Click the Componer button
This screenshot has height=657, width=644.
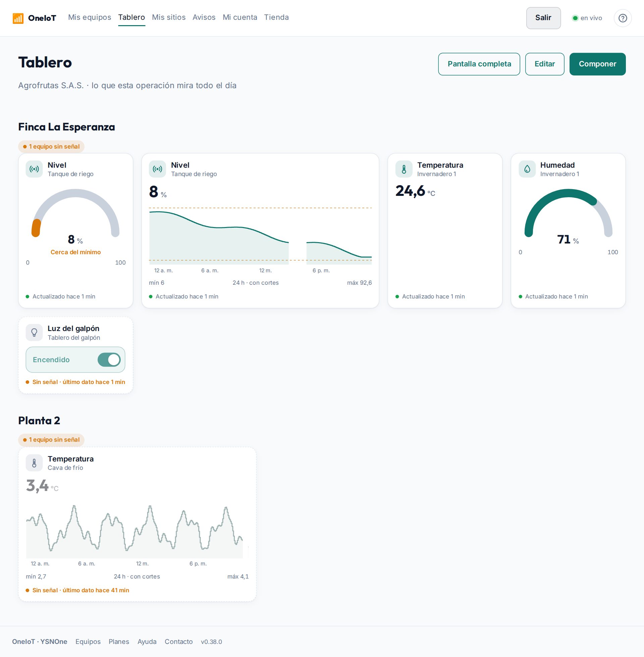click(597, 64)
